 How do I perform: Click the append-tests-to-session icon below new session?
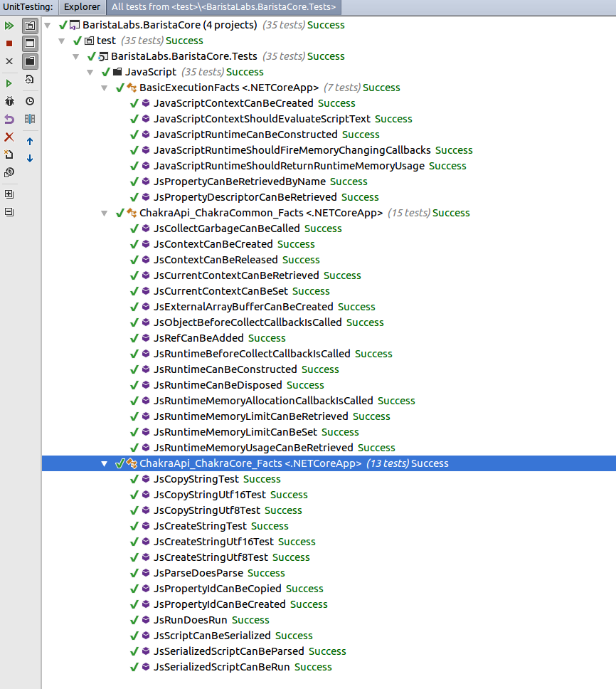9,172
